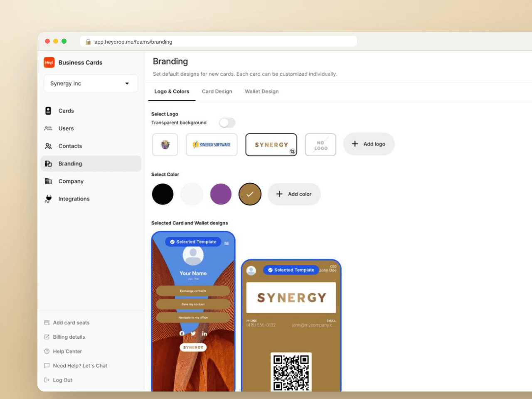The width and height of the screenshot is (532, 399).
Task: Click the Integrations plug icon
Action: point(48,199)
